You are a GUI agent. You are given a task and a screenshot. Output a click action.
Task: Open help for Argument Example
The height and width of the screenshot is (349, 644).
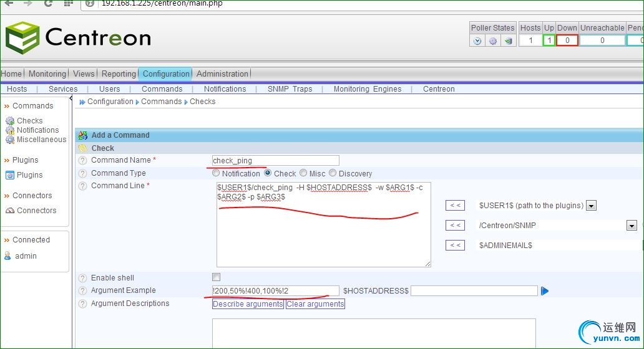(82, 290)
